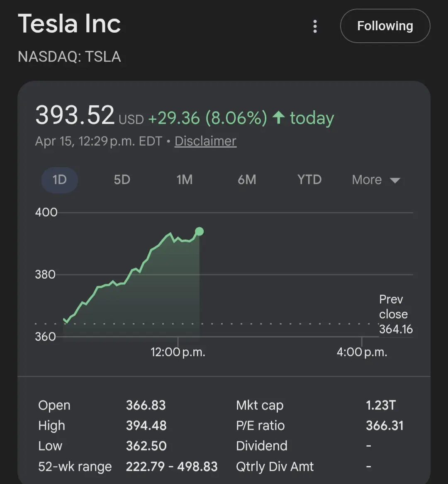
Task: Click the green up arrow price indicator
Action: [278, 118]
